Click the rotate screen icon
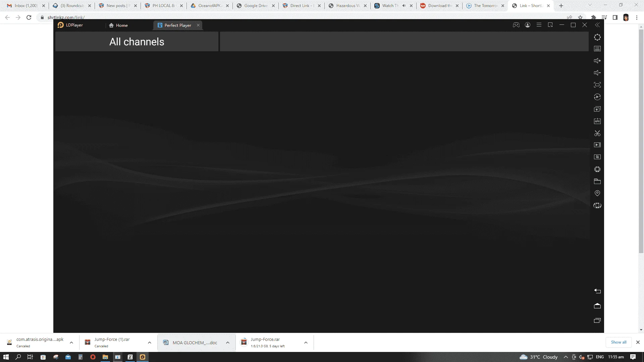Viewport: 644px width, 362px height. [597, 205]
